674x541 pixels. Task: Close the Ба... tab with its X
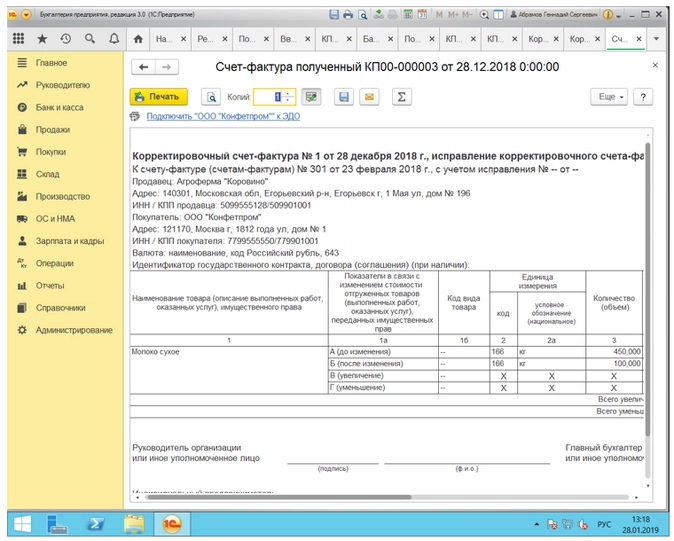coord(390,39)
